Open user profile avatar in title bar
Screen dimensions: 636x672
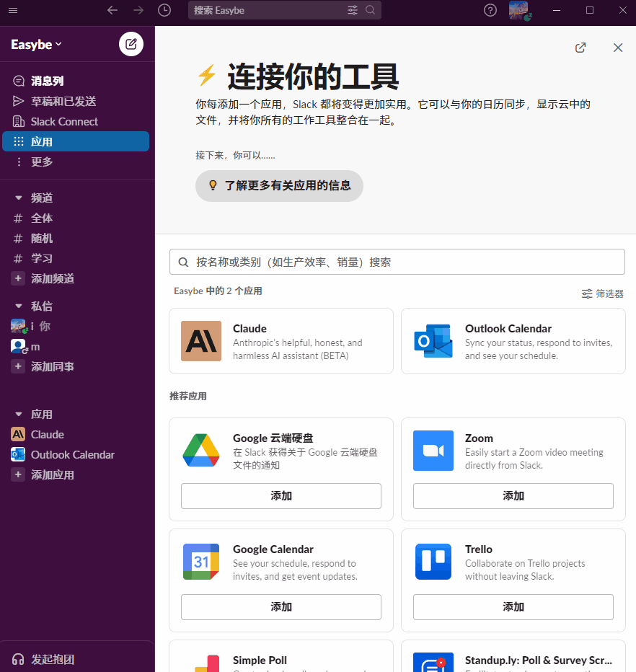[x=519, y=10]
